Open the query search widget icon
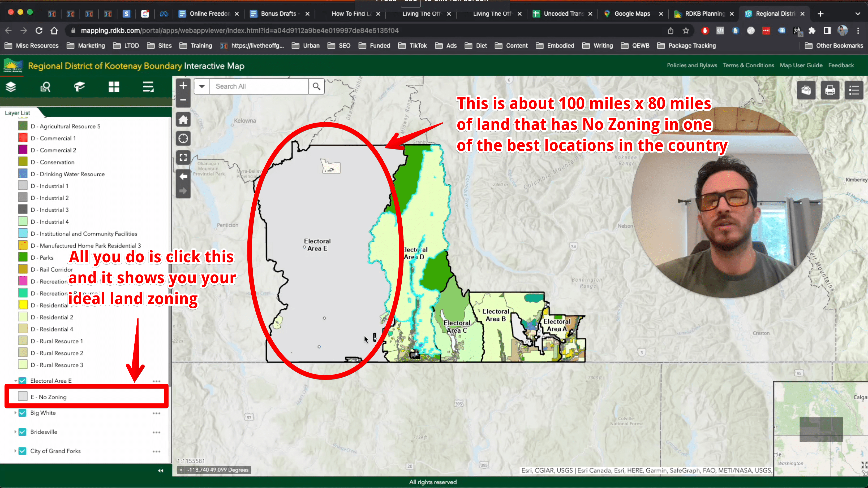This screenshot has width=868, height=488. [x=45, y=87]
